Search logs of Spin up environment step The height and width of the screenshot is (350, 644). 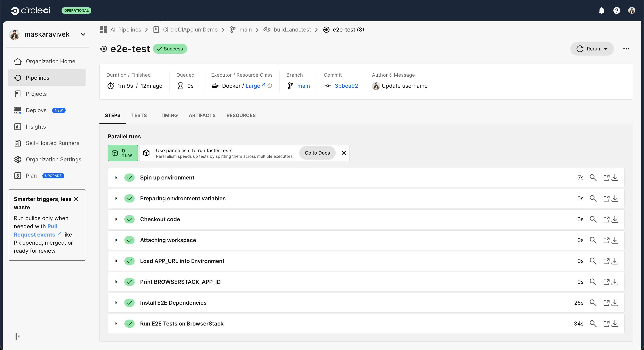[x=593, y=178]
